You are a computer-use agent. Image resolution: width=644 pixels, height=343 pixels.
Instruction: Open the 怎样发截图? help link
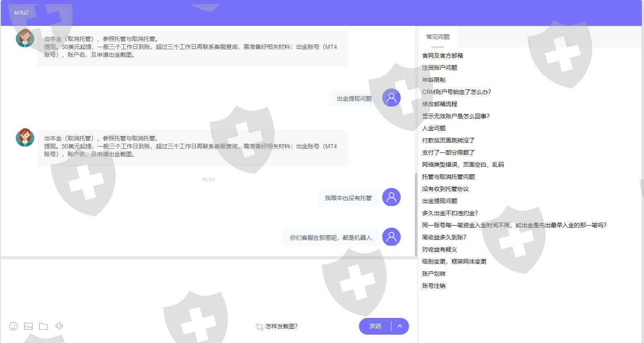point(281,326)
